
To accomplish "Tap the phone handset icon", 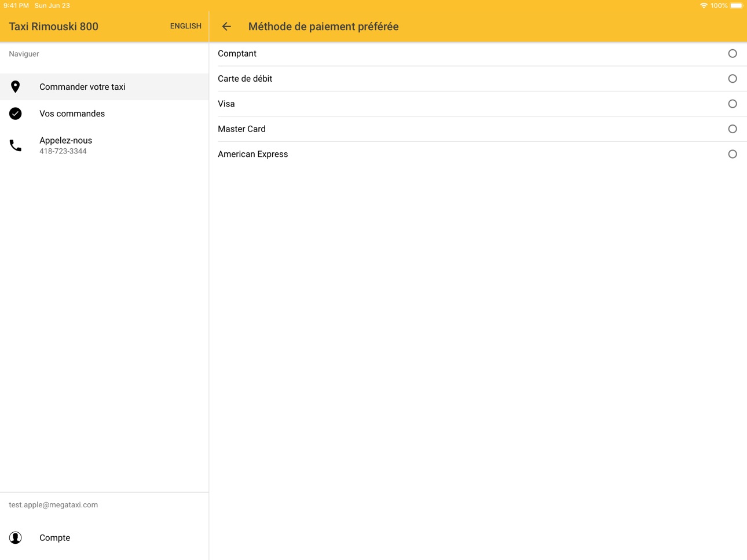I will [x=16, y=145].
